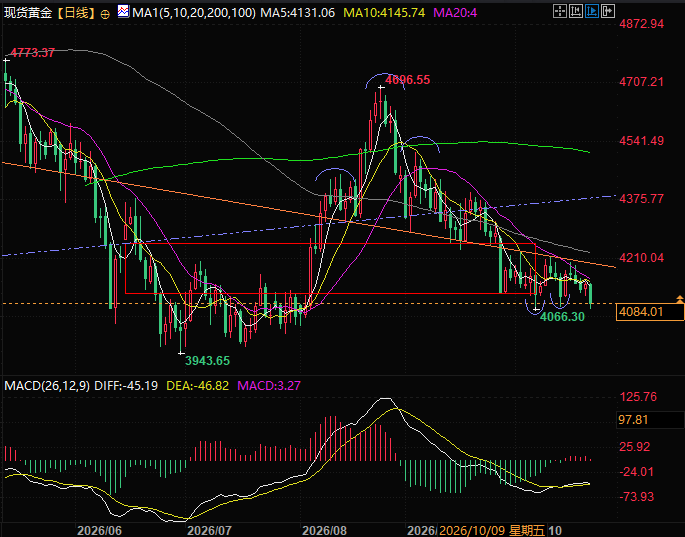The width and height of the screenshot is (685, 537).
Task: Click the MA5:4131.06 value
Action: [x=298, y=13]
